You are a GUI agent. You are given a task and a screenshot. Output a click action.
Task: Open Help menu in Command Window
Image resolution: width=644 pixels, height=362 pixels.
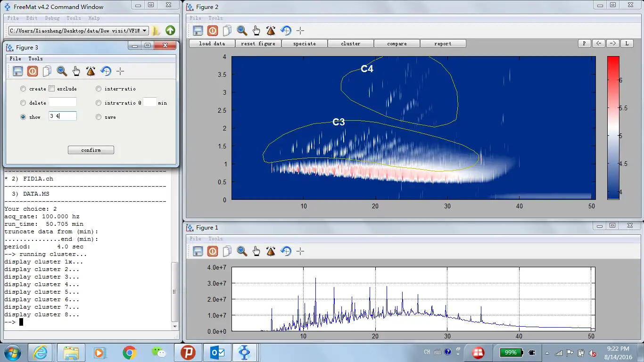[94, 18]
